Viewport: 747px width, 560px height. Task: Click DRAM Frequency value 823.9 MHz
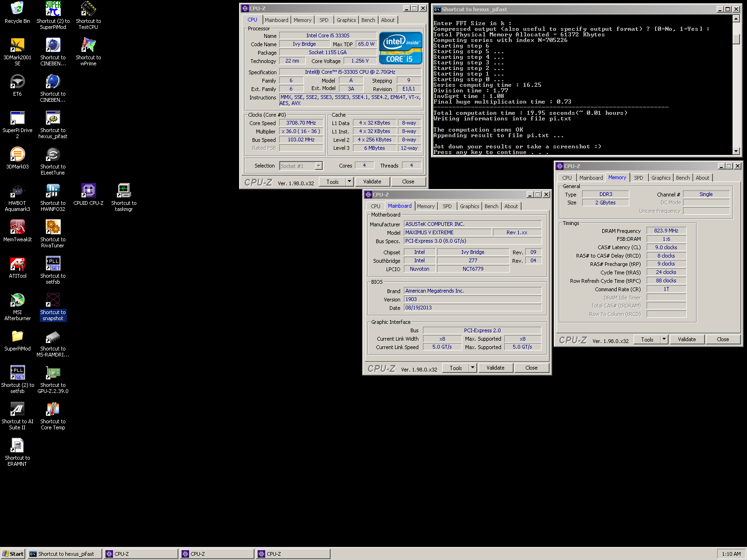666,231
